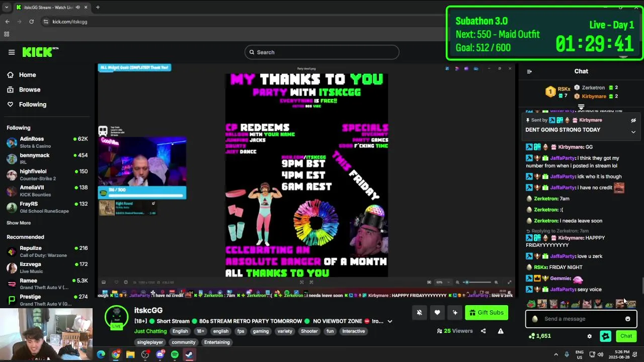Adjust the streamed image viewer zoom slider

click(x=478, y=282)
